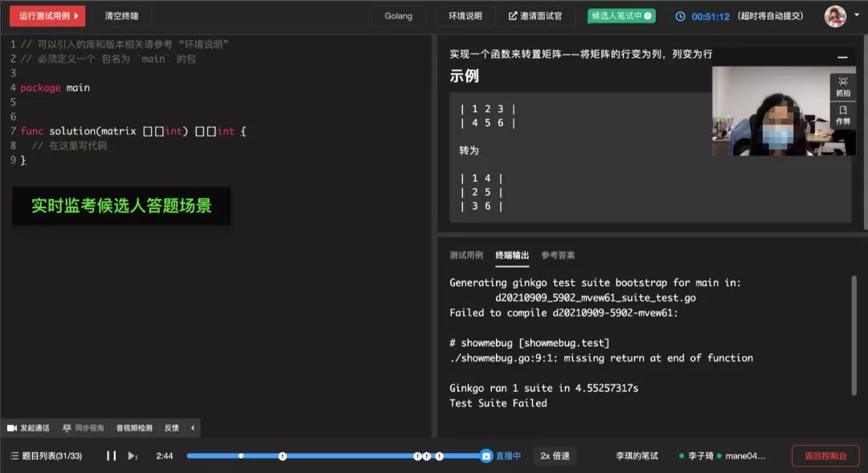
Task: Open the Golang language selector
Action: 399,15
